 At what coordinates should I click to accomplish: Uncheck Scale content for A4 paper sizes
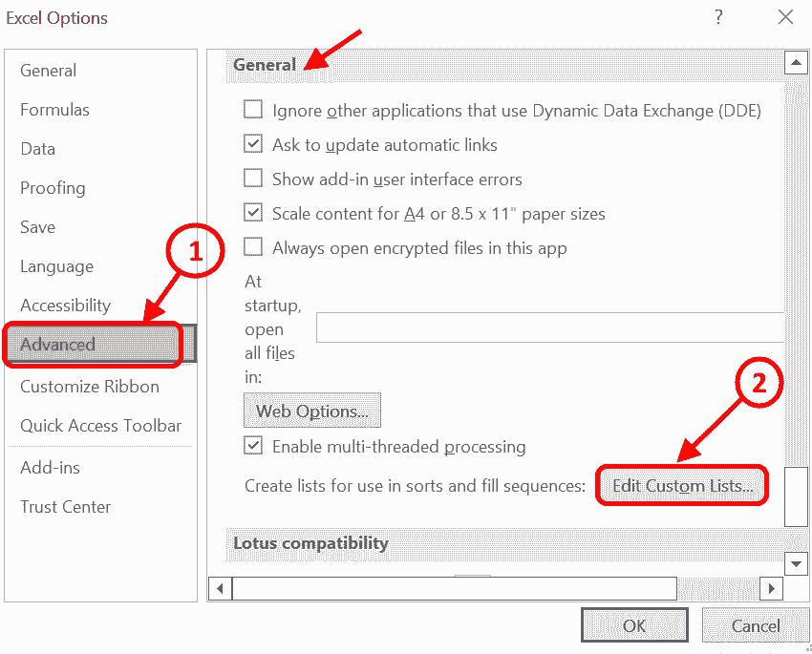[253, 213]
